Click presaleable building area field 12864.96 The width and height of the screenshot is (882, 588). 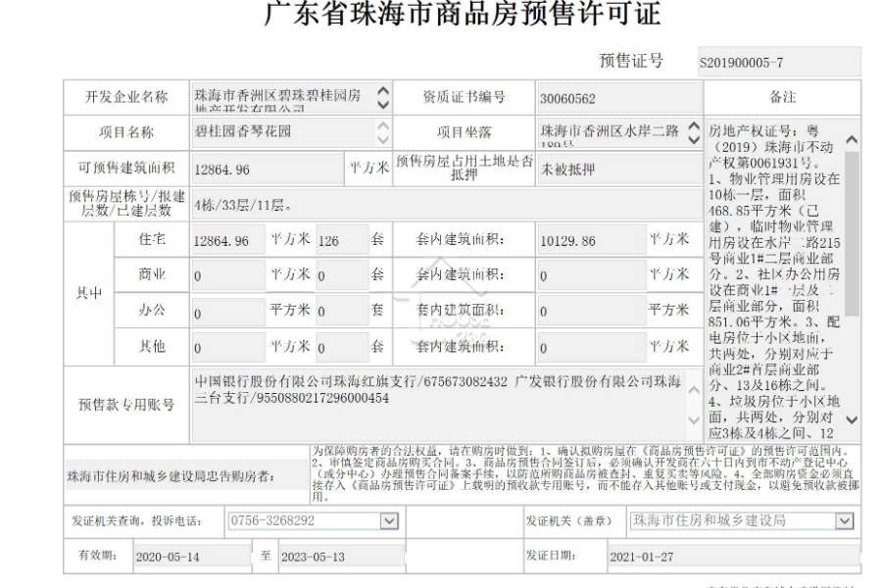click(x=268, y=169)
